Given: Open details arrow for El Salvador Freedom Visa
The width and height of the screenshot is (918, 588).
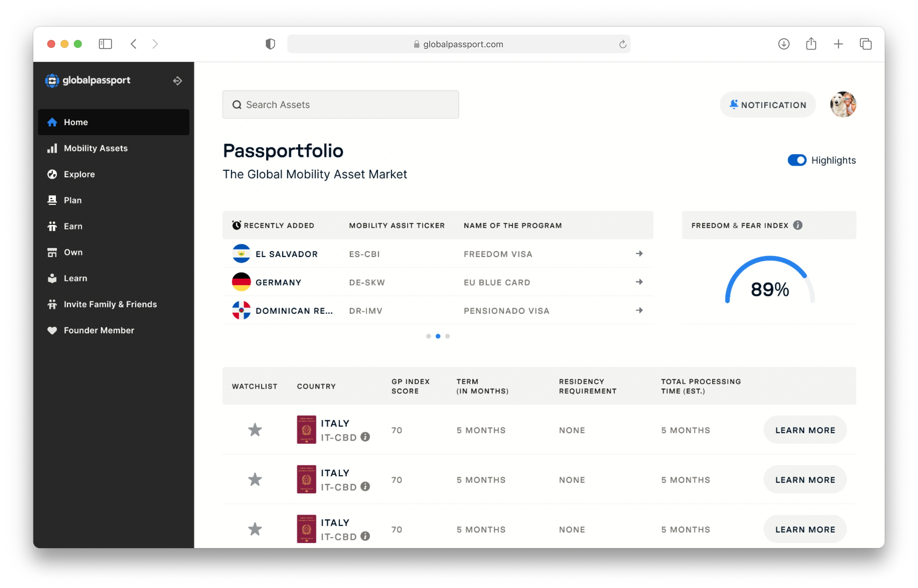Looking at the screenshot, I should [x=639, y=253].
